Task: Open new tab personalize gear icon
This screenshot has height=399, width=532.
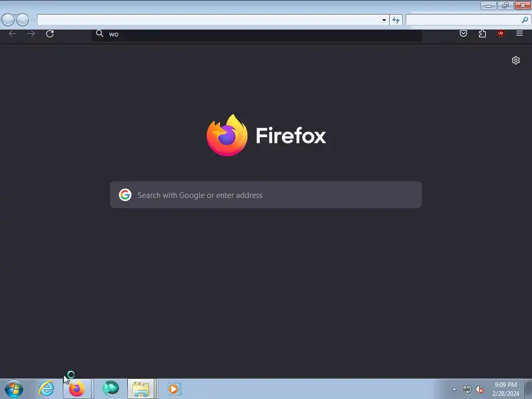Action: tap(516, 60)
